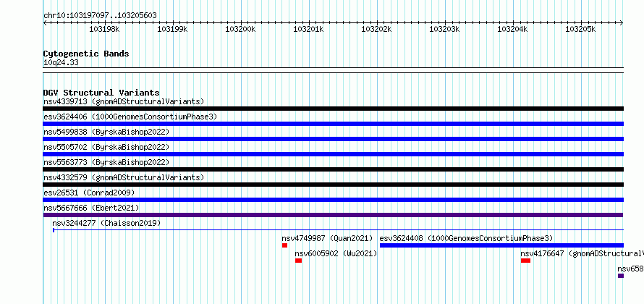Click the chr10:103197097..103205603 coordinate label

[100, 16]
